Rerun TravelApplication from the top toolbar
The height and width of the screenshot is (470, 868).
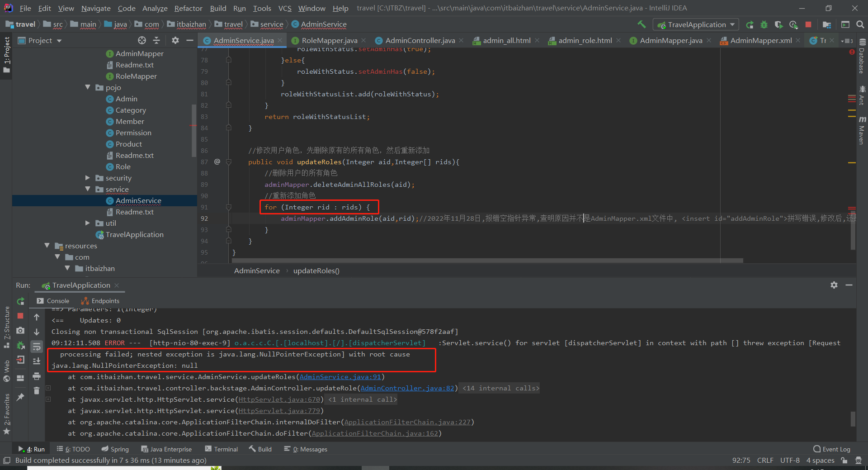coord(750,24)
